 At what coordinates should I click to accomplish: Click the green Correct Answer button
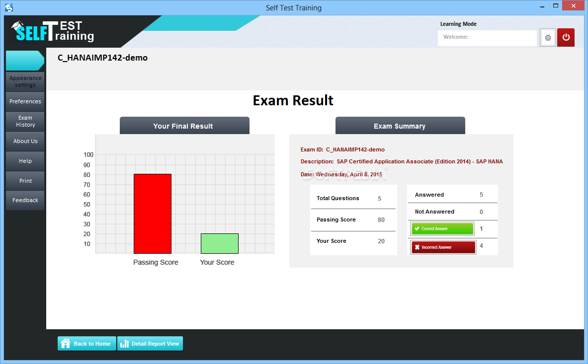442,228
